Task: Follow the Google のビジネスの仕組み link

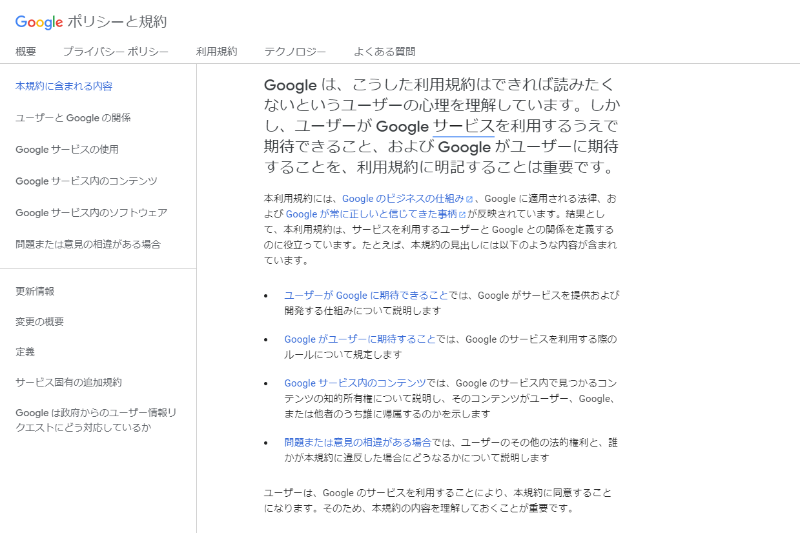Action: pyautogui.click(x=403, y=198)
